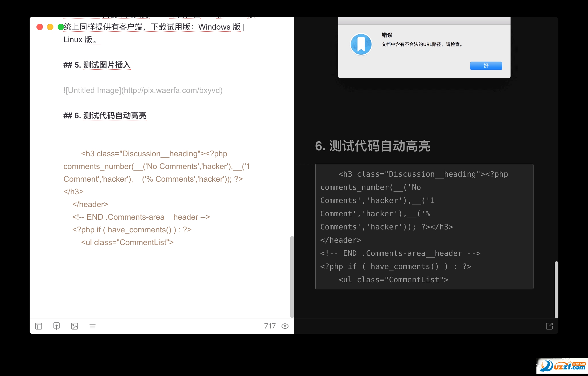Screen dimensions: 588x376
Task: Click the word count showing 717
Action: 270,326
